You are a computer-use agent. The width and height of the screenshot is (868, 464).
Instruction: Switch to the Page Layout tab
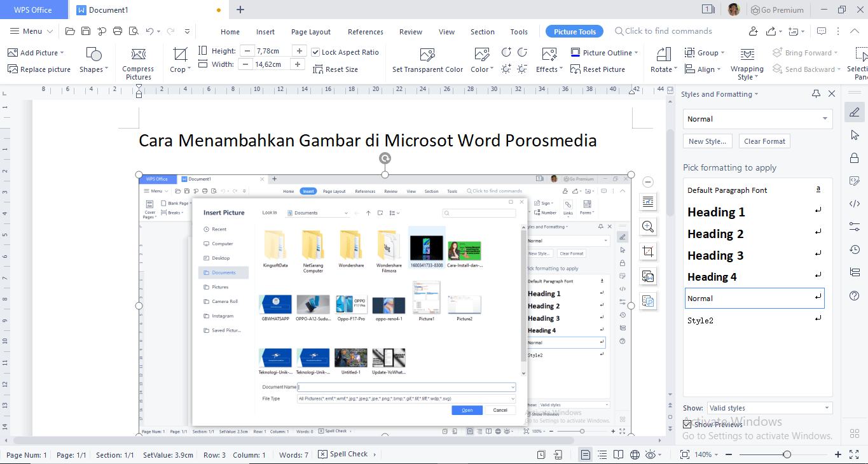tap(311, 32)
